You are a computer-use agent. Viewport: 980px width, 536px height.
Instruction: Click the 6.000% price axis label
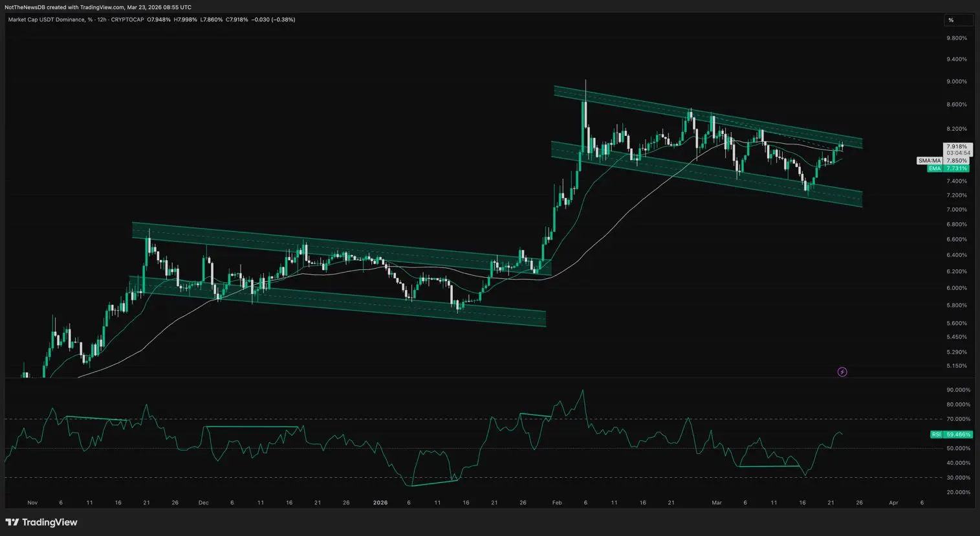point(957,288)
